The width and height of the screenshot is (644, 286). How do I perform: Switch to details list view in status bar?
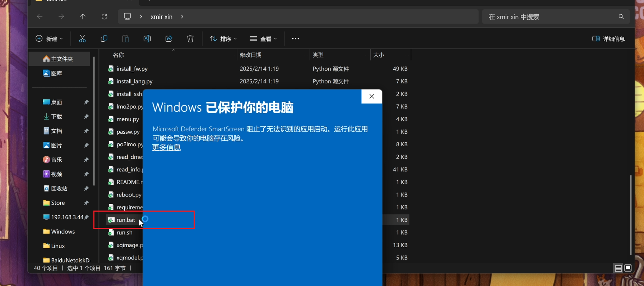click(618, 268)
